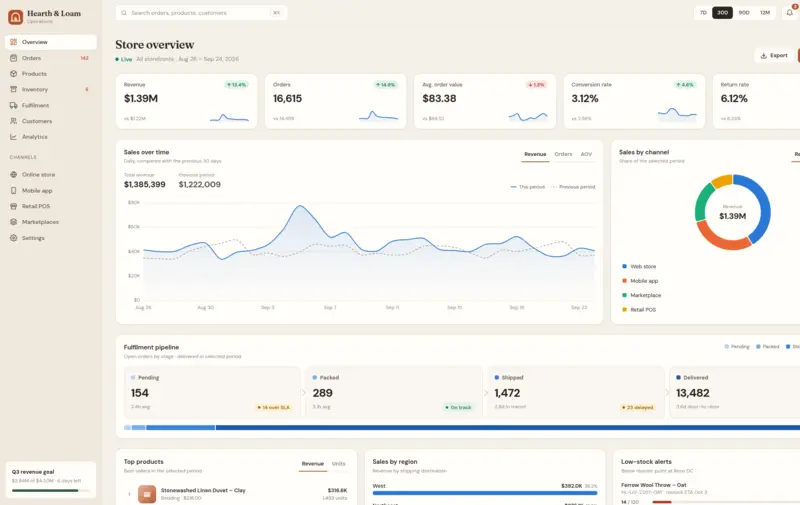
Task: Click the chevron between Pending and Packed
Action: coord(304,392)
